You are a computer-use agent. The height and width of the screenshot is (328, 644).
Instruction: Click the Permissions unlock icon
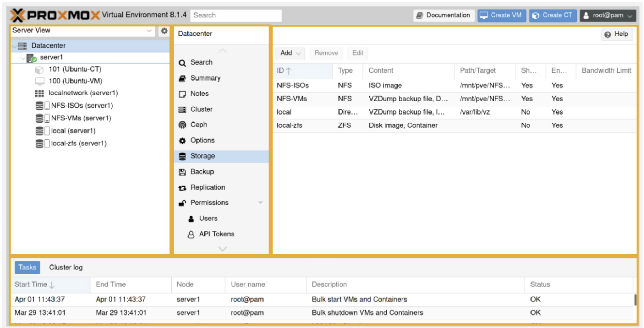pos(182,203)
